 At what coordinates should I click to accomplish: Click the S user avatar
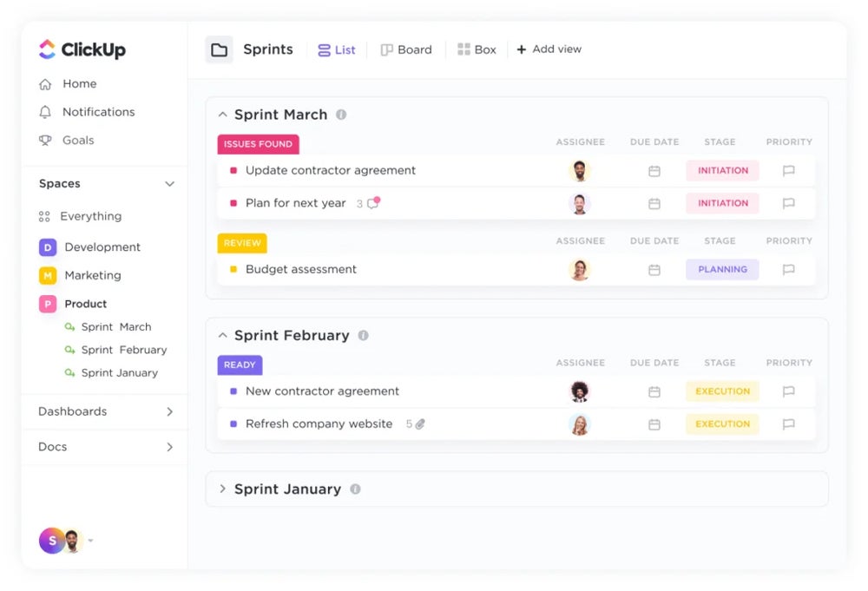(x=52, y=541)
